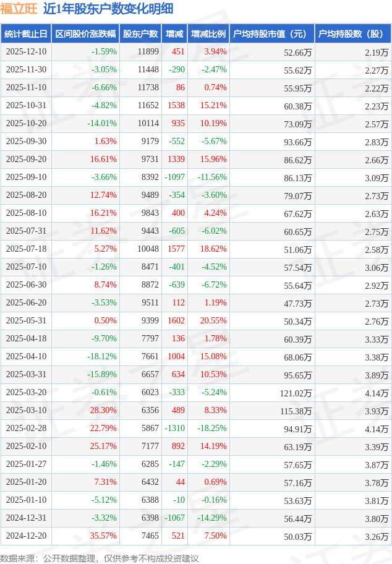Image resolution: width=392 pixels, height=564 pixels.
Task: Click the 数据来源 disclaimer footer text
Action: coord(100,558)
